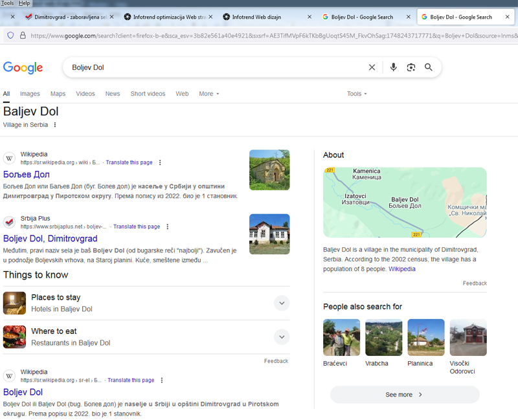Open the Google logo homepage

(23, 68)
